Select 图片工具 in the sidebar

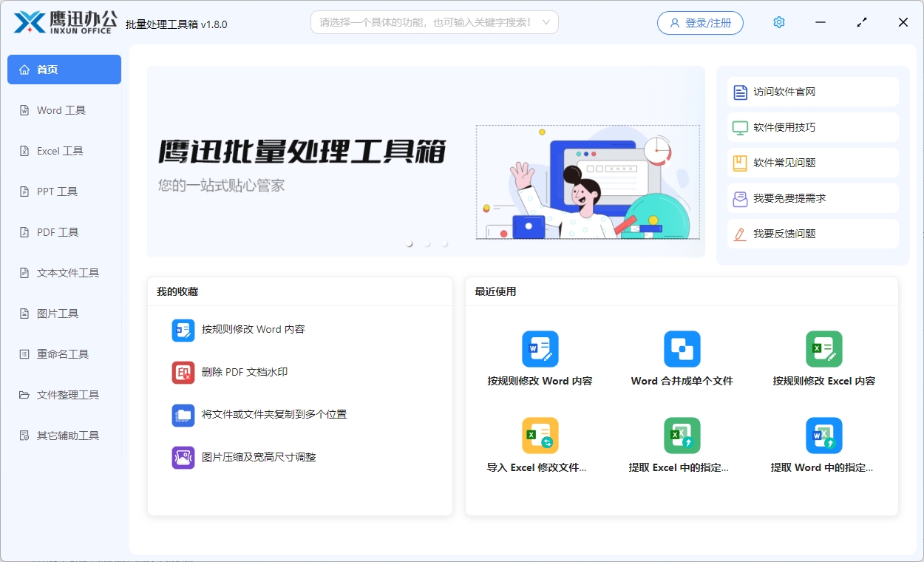pyautogui.click(x=64, y=314)
